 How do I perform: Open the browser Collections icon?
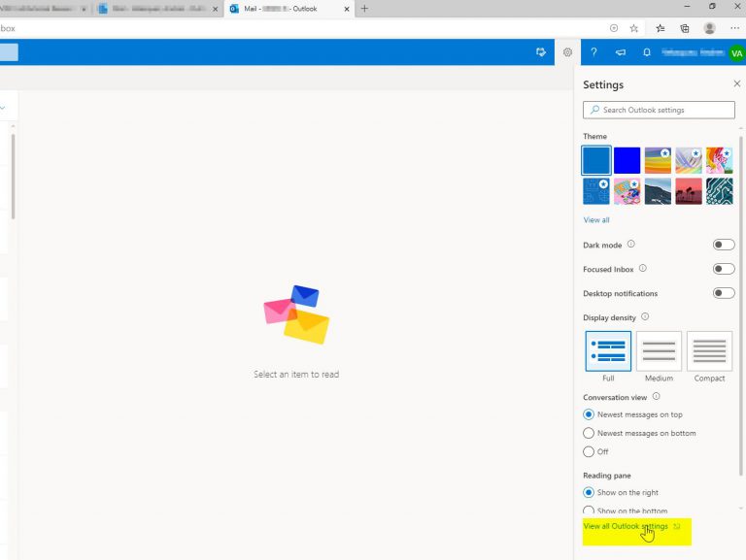685,28
